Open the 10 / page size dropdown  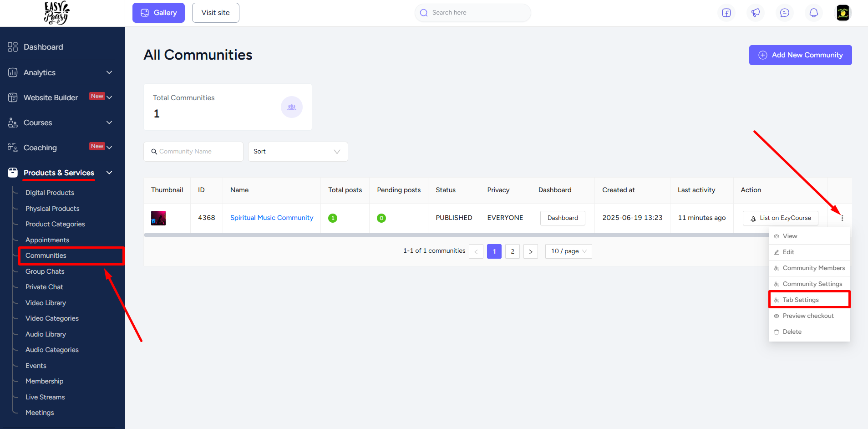[569, 251]
